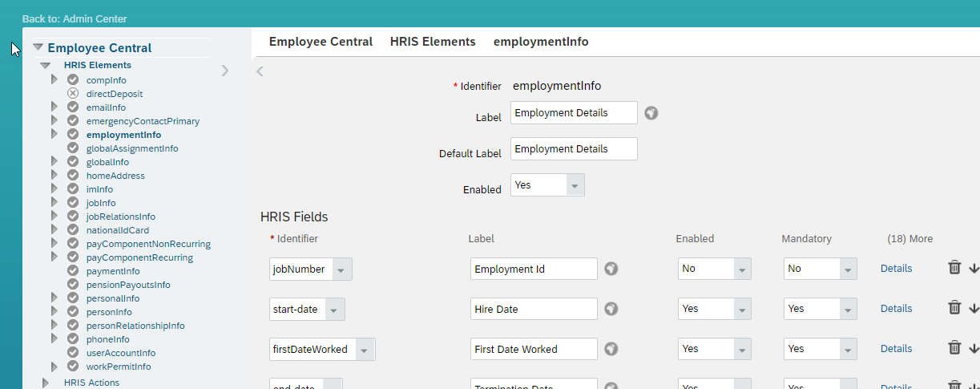Move jobNumber field down with arrow icon

(974, 269)
